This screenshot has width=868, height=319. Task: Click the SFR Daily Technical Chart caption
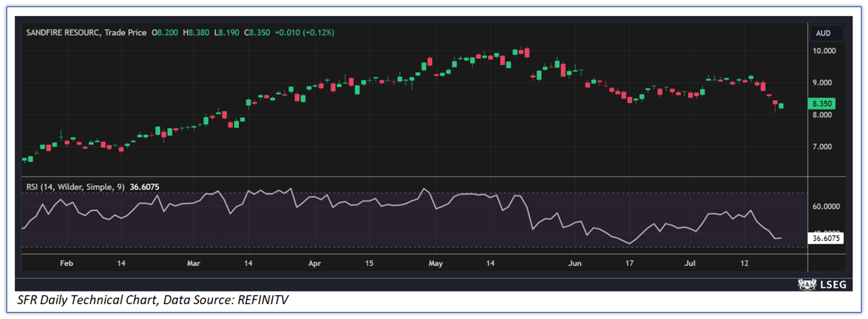tap(152, 300)
